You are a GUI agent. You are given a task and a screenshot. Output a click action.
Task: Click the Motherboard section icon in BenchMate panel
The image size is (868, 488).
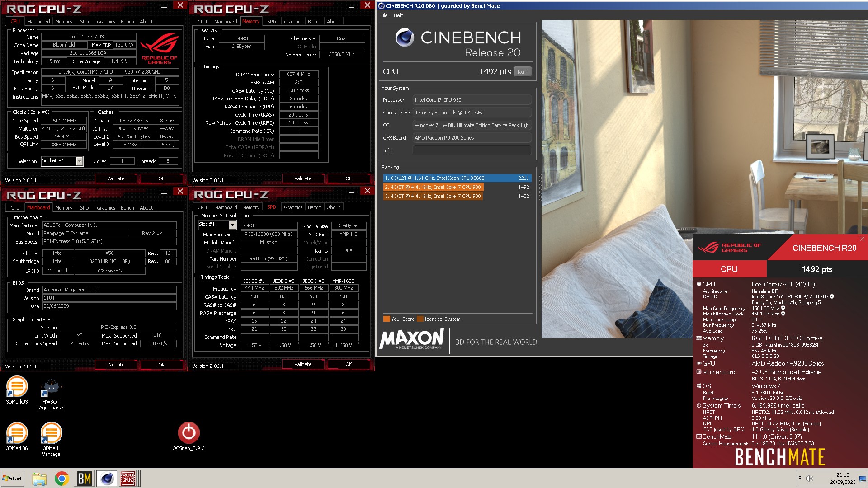point(699,372)
